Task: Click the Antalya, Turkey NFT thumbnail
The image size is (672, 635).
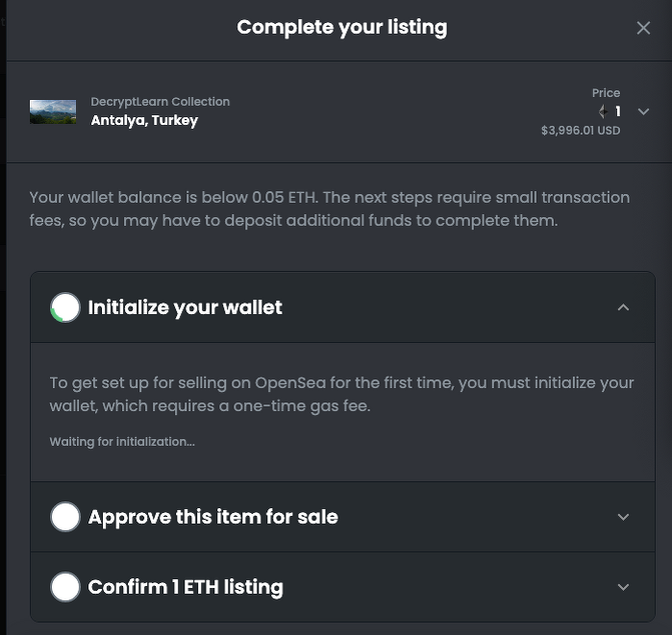Action: click(53, 111)
